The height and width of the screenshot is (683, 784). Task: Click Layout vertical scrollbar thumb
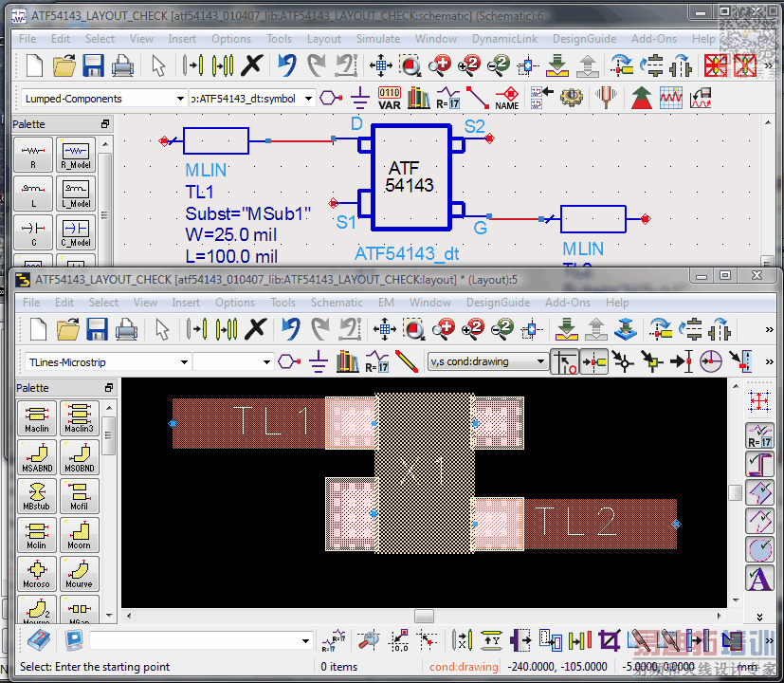pos(735,492)
